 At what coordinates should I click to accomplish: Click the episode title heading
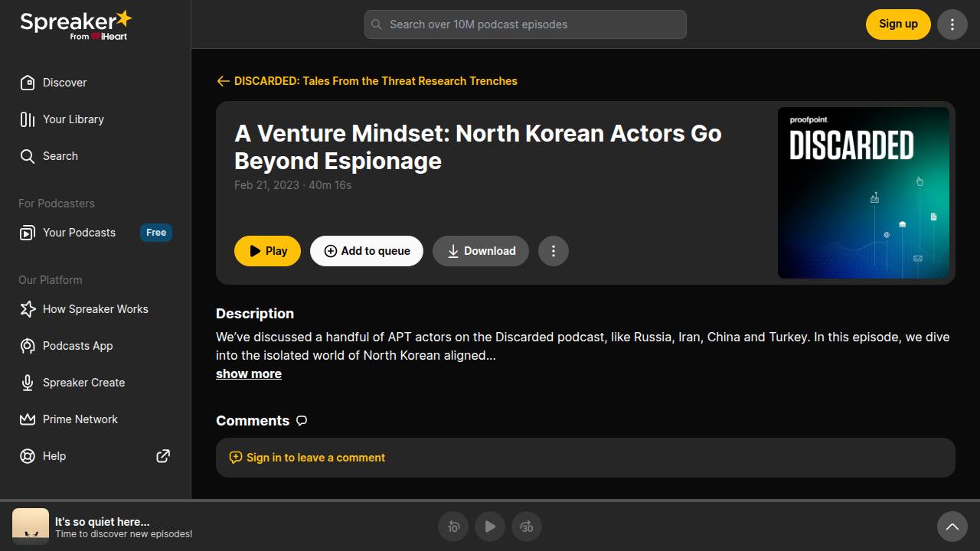478,147
